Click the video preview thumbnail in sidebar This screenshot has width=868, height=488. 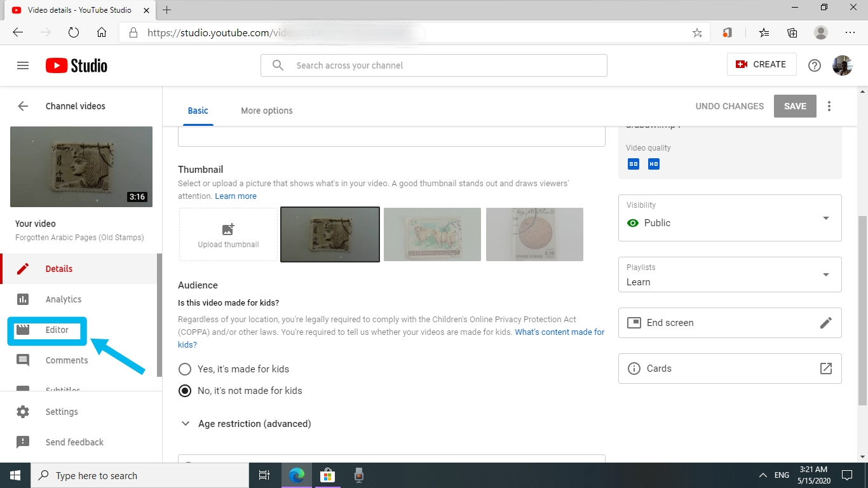point(81,167)
